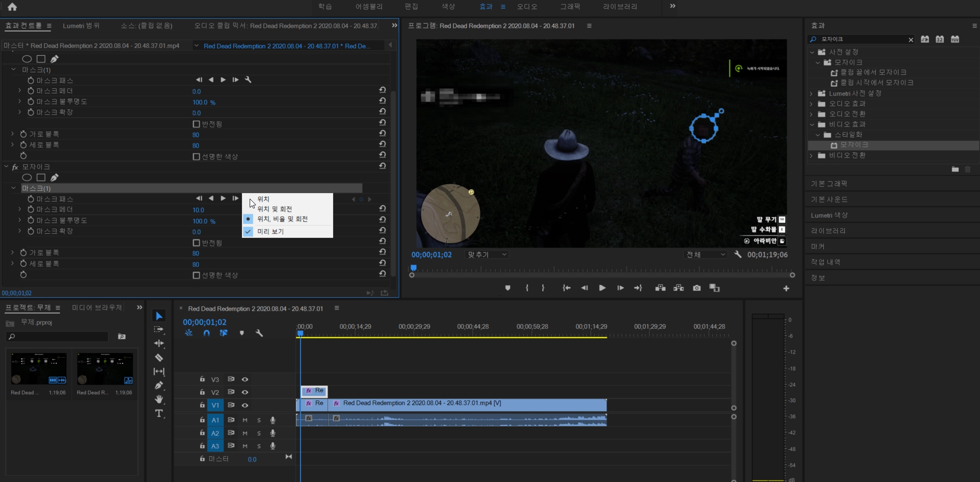Enable 선명한 색상 checkbox in first 모자이크

point(196,156)
